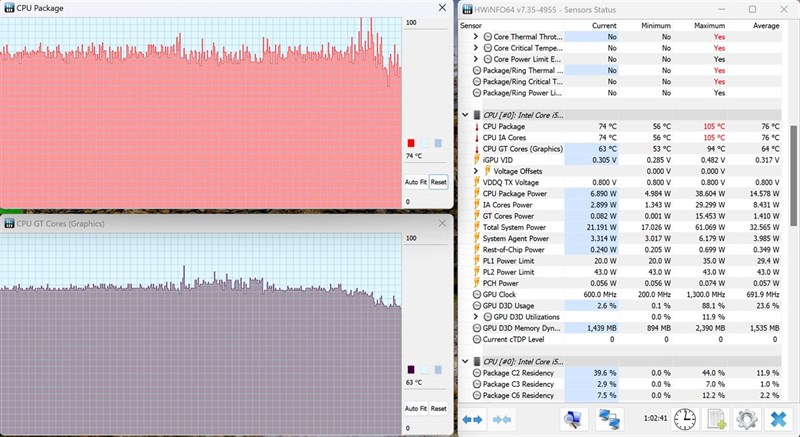Image resolution: width=800 pixels, height=437 pixels.
Task: Start logging with the document-plus icon
Action: (716, 419)
